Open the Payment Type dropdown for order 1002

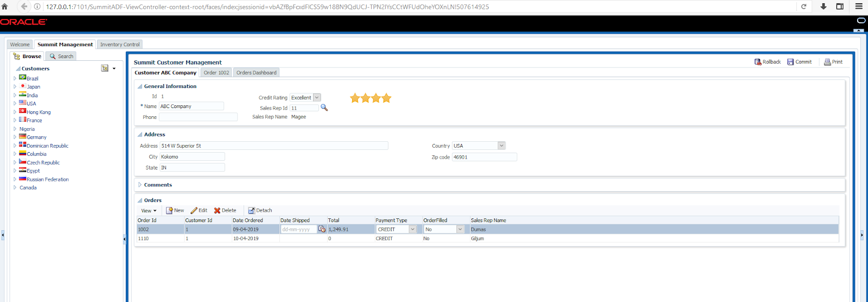412,229
